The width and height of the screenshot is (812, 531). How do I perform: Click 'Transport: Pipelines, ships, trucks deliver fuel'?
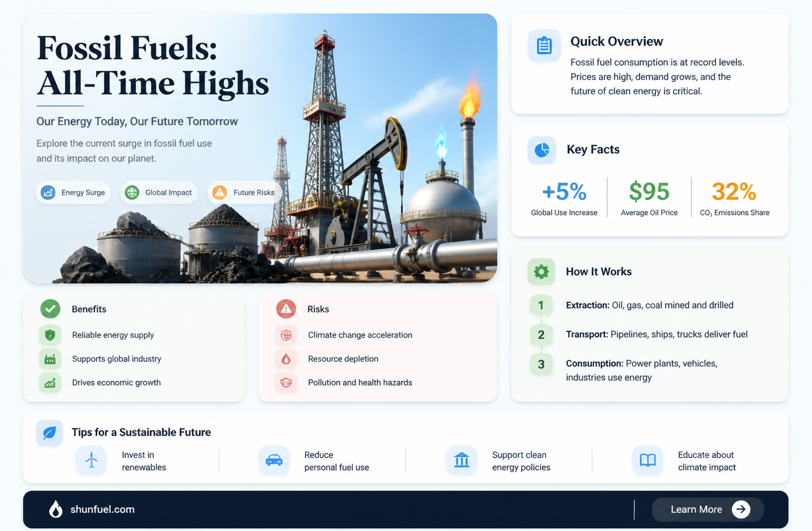click(x=657, y=335)
